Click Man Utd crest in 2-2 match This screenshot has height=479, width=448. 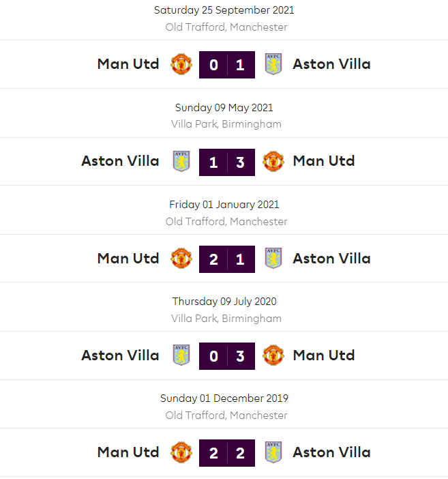pyautogui.click(x=181, y=452)
